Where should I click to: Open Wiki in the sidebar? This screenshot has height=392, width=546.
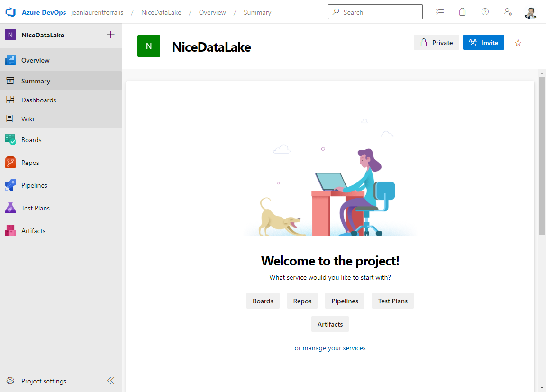tap(61, 119)
